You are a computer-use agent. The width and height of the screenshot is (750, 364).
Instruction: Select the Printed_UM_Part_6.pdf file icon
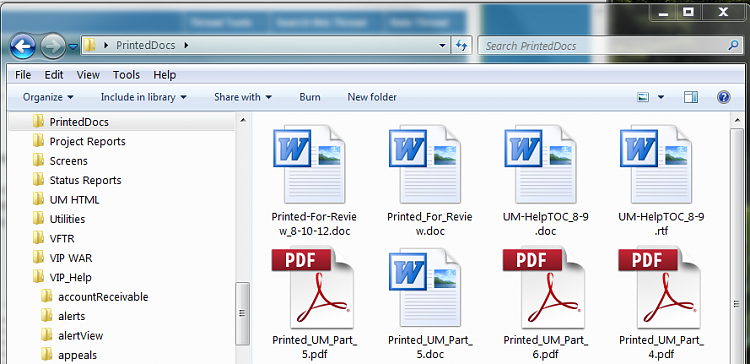(544, 288)
